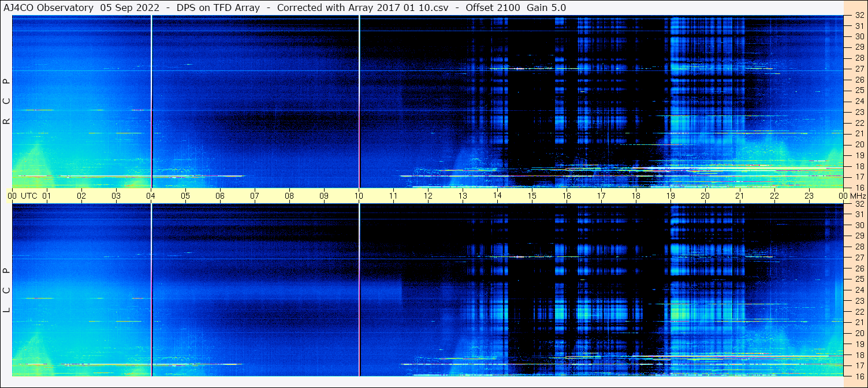Click the '12' hour tick label

point(428,196)
